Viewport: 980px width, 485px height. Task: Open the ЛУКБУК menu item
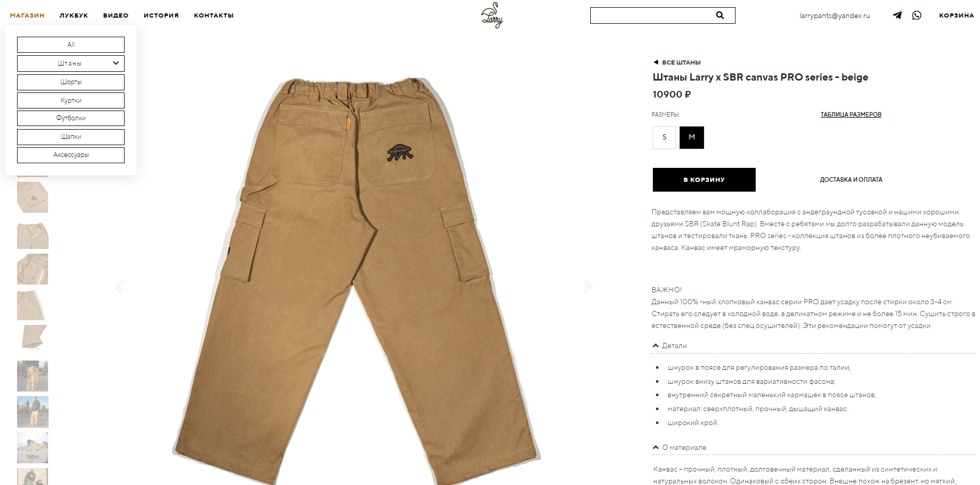(x=73, y=15)
